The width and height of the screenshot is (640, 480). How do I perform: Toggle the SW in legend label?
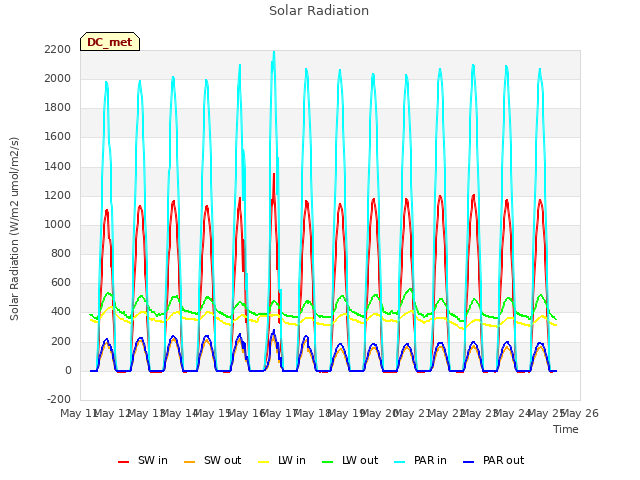click(x=153, y=460)
